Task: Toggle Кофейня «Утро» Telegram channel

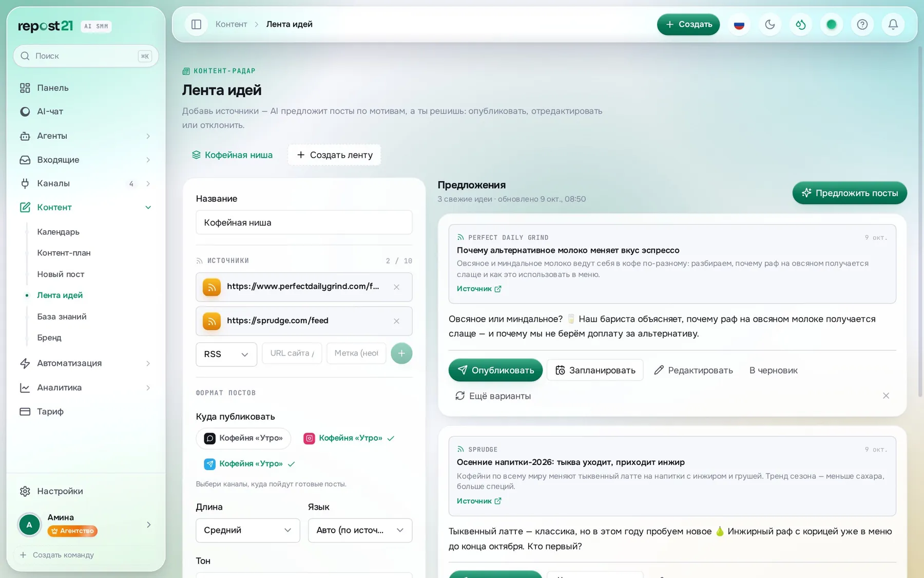Action: pos(249,464)
